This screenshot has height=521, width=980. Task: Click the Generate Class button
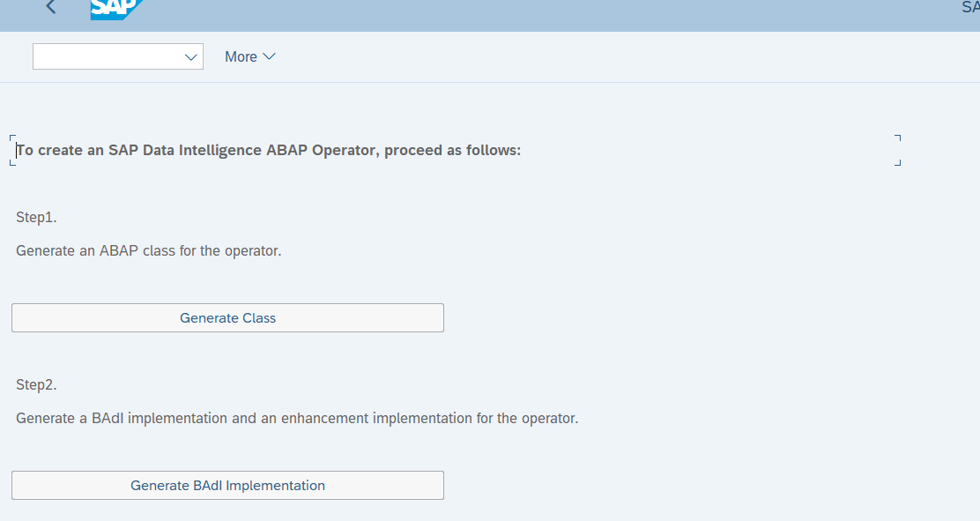pyautogui.click(x=227, y=317)
